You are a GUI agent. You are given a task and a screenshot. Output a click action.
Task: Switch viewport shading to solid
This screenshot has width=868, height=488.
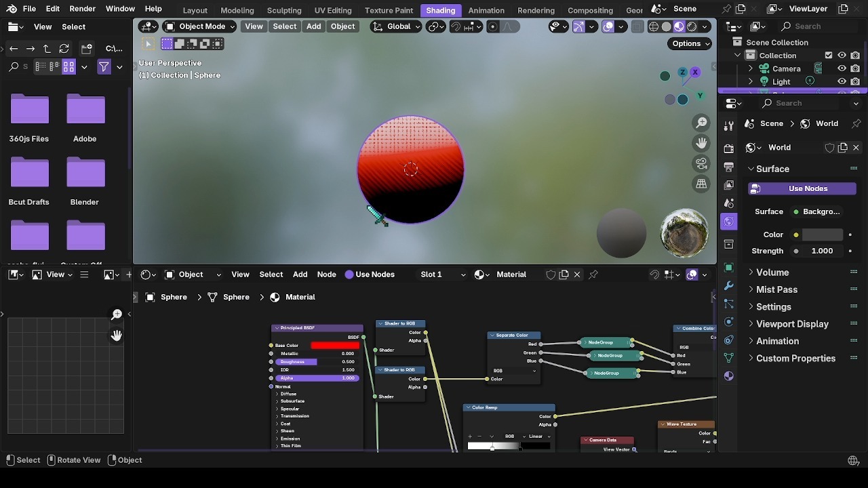coord(667,26)
